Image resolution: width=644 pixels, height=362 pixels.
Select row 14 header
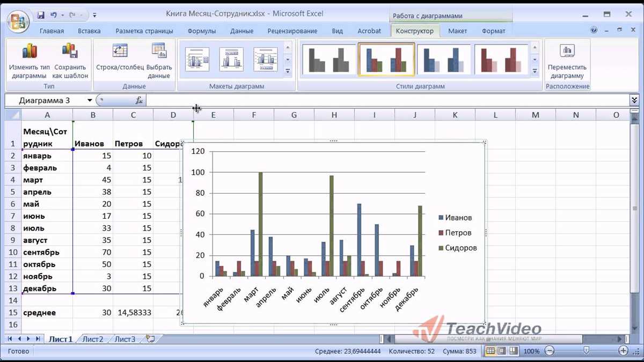13,300
